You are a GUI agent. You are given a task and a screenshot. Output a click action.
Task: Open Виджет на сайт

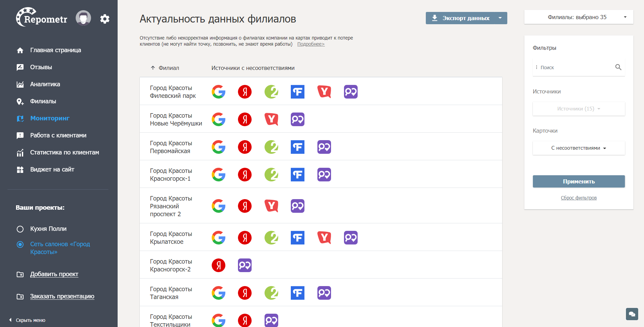click(x=52, y=169)
